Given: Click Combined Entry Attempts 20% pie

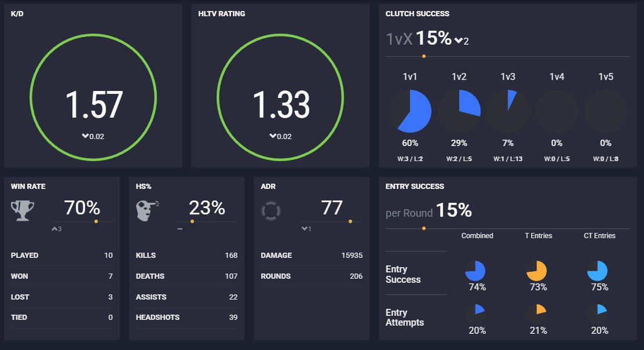Looking at the screenshot, I should [475, 314].
